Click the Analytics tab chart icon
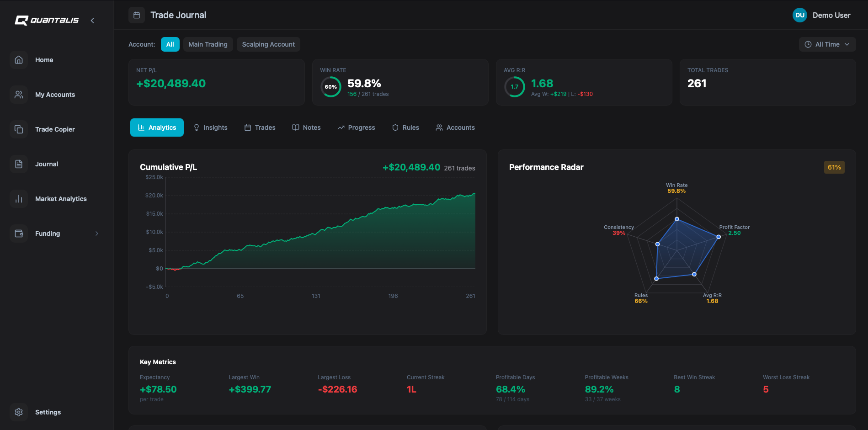This screenshot has width=868, height=430. pyautogui.click(x=141, y=127)
